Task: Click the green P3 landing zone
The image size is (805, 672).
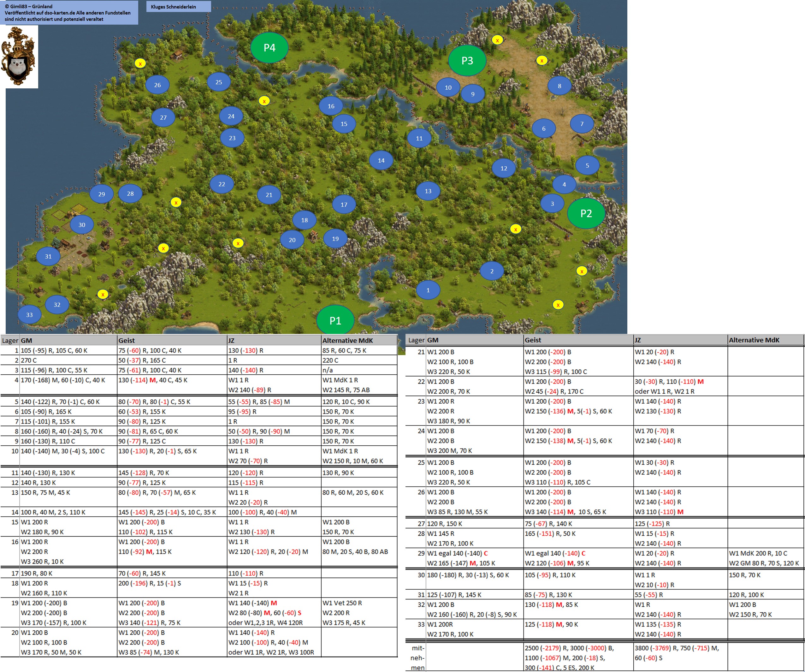Action: tap(467, 61)
